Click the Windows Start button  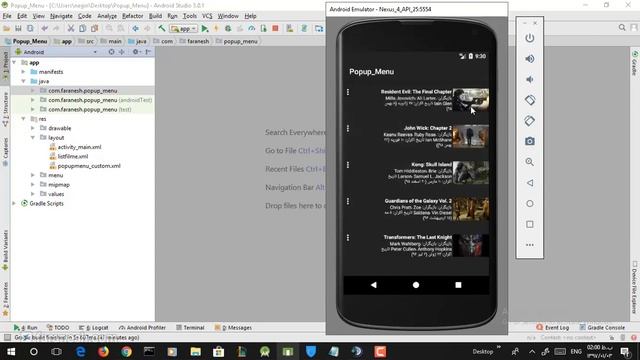tap(11, 351)
